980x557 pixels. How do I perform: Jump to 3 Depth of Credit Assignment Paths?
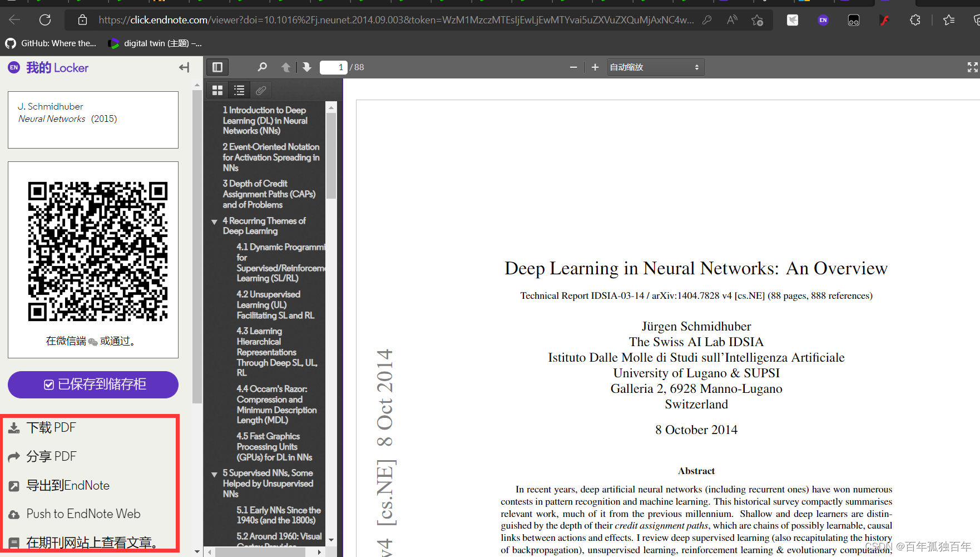pyautogui.click(x=269, y=194)
